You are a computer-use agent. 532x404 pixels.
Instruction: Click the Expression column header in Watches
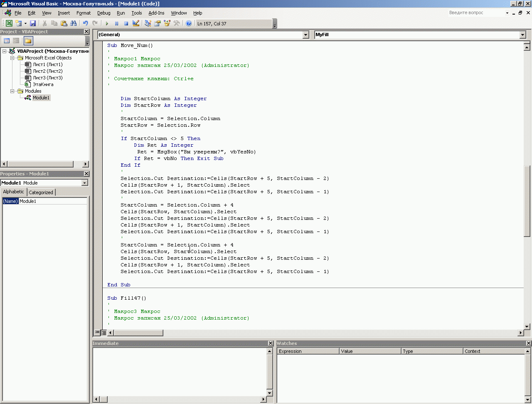(308, 351)
